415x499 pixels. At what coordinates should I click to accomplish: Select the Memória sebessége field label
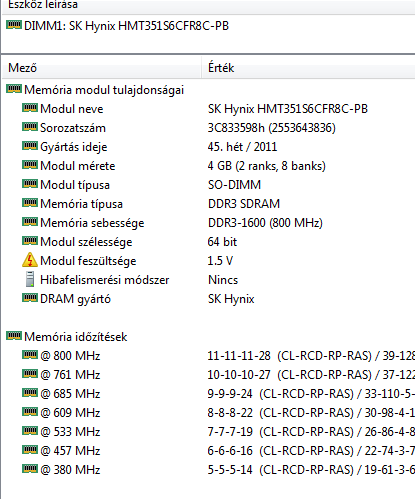[x=92, y=223]
